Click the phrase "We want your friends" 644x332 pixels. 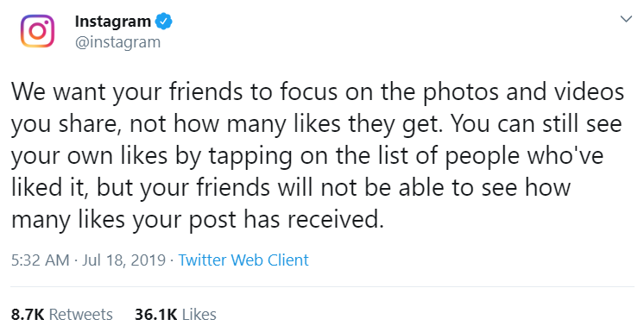(127, 92)
